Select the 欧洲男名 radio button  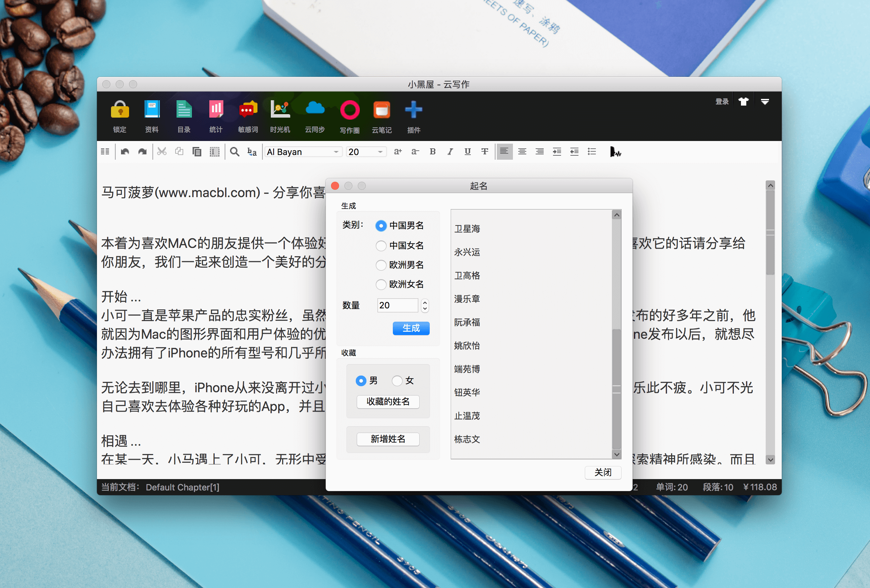[381, 265]
